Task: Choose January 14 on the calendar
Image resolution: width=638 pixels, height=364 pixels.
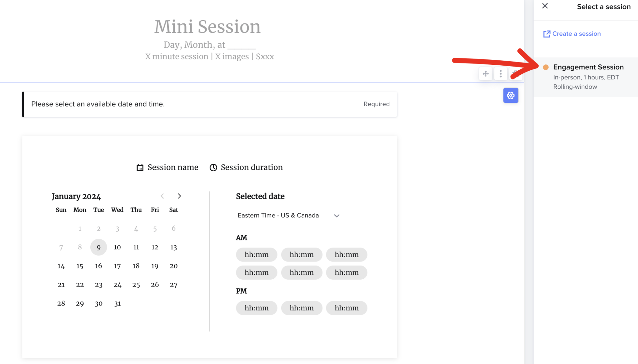Action: pyautogui.click(x=61, y=266)
